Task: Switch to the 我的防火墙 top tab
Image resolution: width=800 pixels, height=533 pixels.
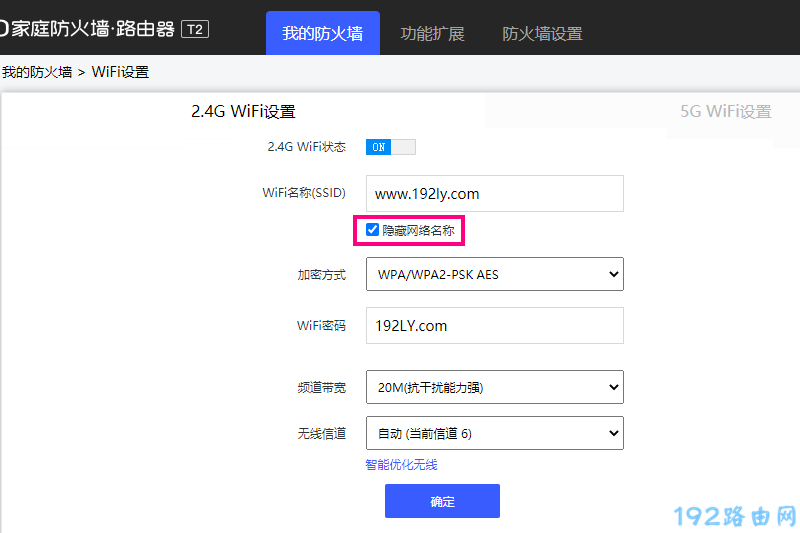Action: 322,33
